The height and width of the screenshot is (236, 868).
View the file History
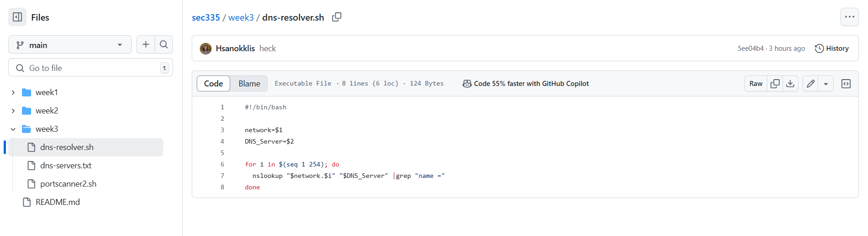point(832,48)
